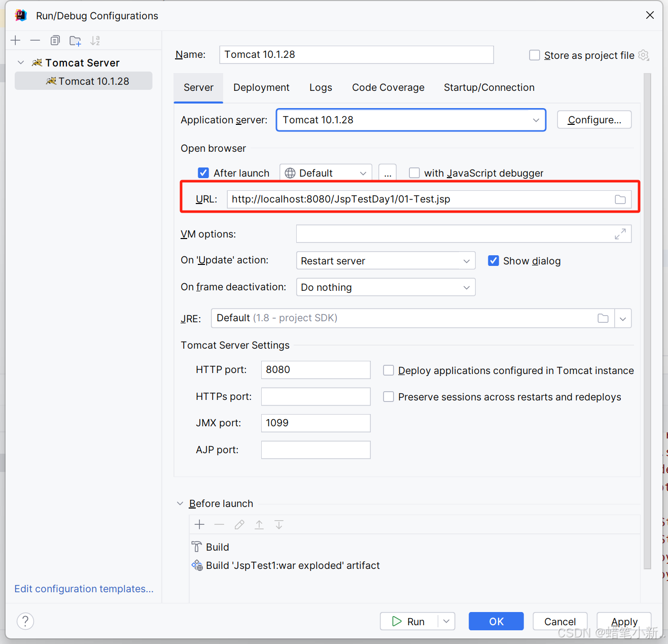Image resolution: width=668 pixels, height=644 pixels.
Task: Click the VM options field
Action: 464,234
